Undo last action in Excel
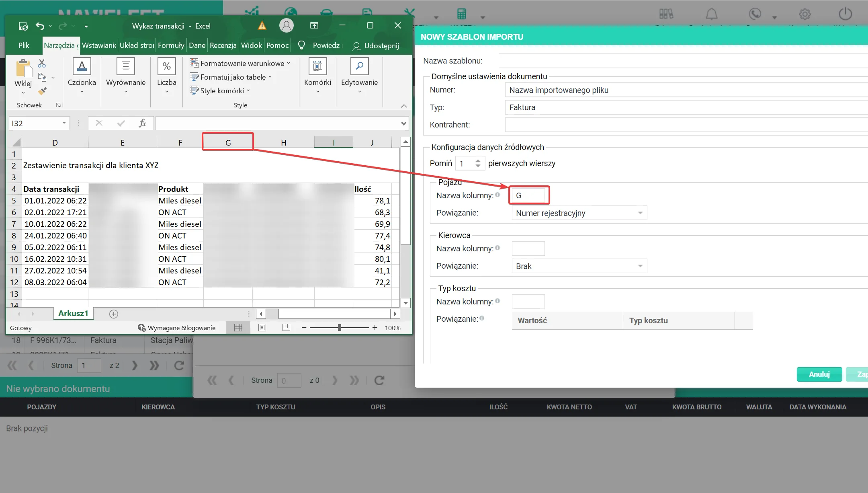 40,26
